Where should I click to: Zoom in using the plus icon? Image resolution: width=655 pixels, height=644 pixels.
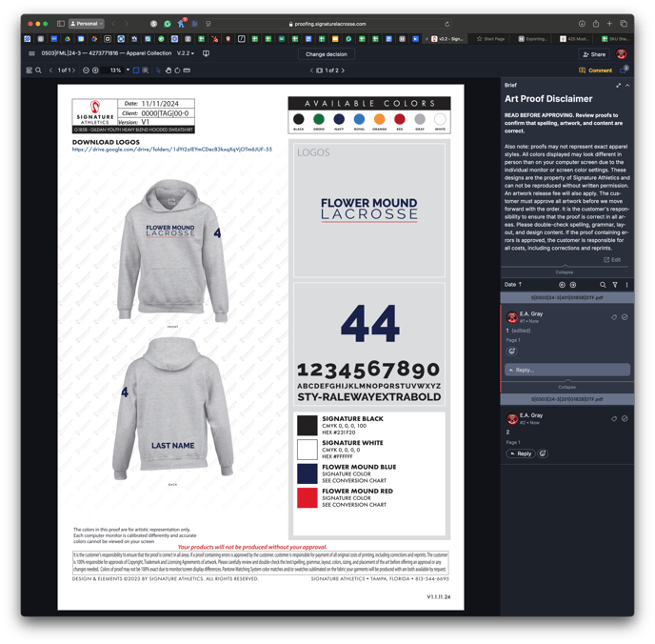[95, 70]
